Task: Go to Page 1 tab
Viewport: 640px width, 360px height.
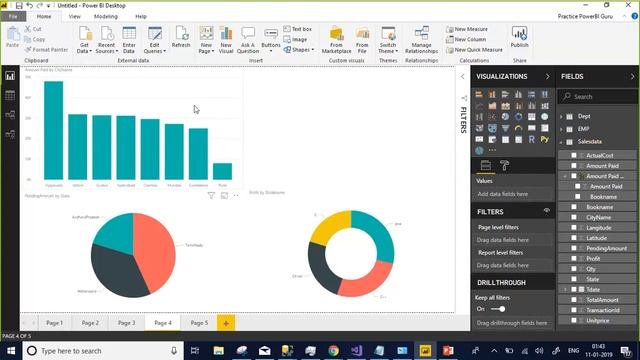Action: click(54, 323)
